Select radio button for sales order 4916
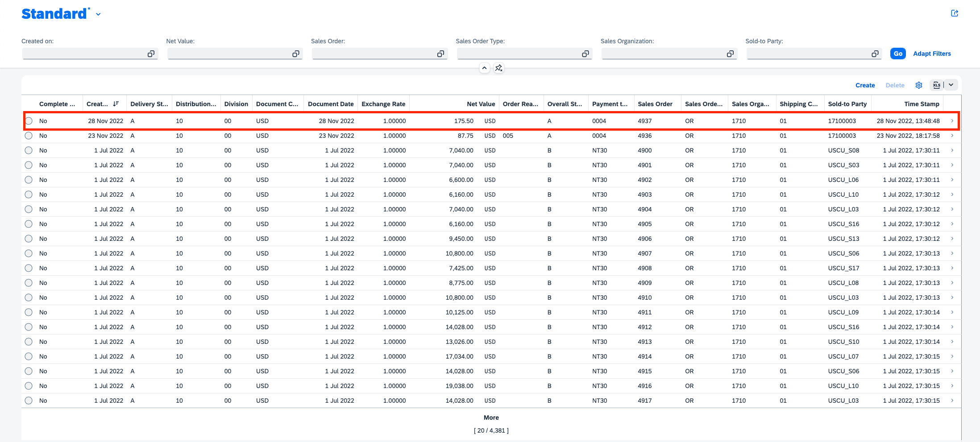 (29, 386)
